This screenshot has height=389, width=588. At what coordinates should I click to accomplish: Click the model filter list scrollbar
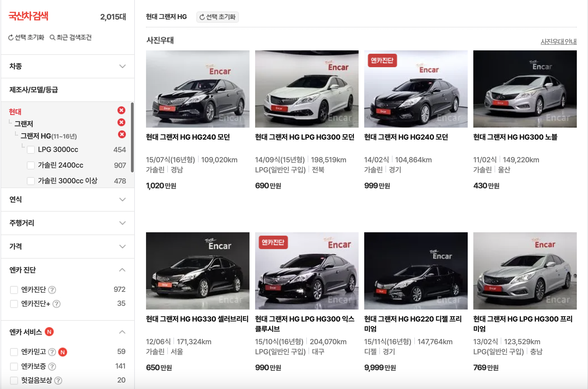point(132,138)
